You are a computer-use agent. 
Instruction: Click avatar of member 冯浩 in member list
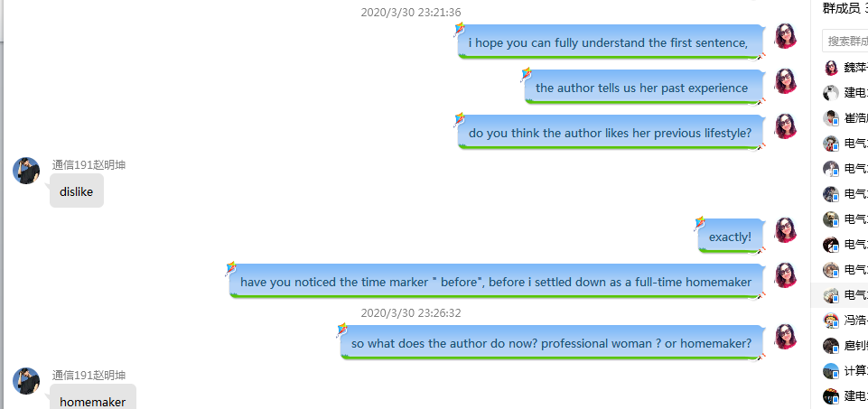click(x=831, y=320)
